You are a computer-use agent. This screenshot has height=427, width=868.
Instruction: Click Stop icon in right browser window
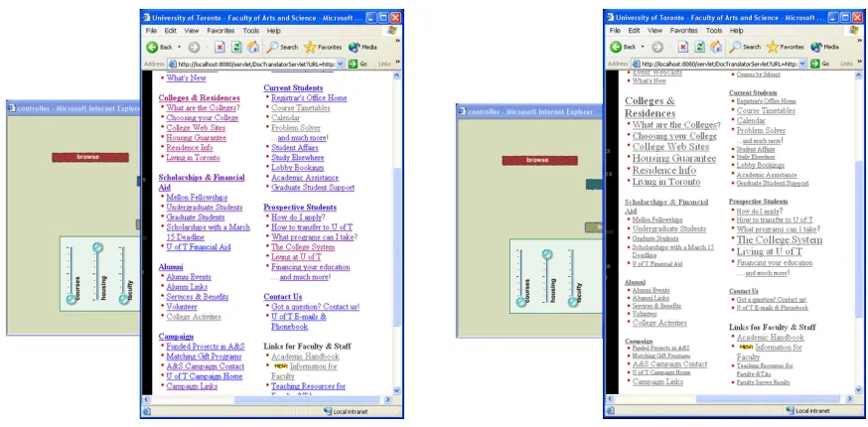(x=683, y=47)
